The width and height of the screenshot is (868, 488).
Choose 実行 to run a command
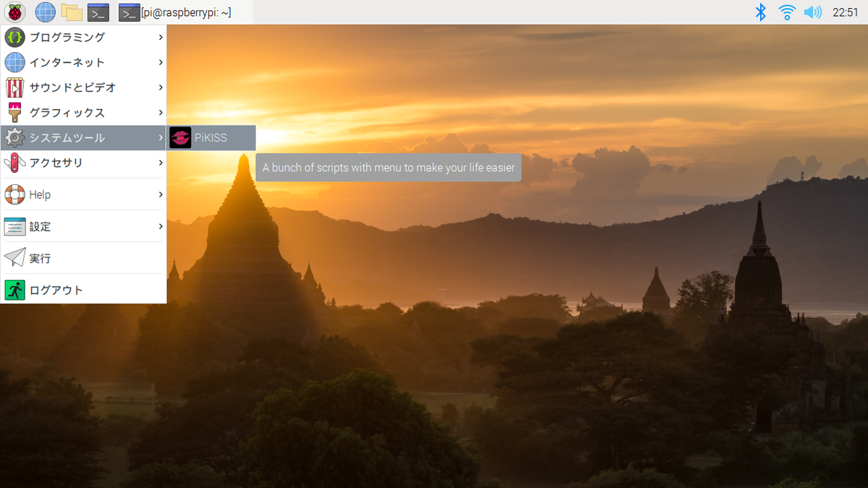pyautogui.click(x=84, y=258)
